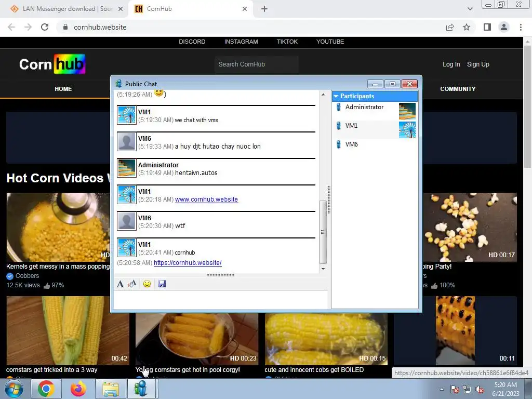The width and height of the screenshot is (532, 399).
Task: Click the Cornhub rainbow logo
Action: 52,64
